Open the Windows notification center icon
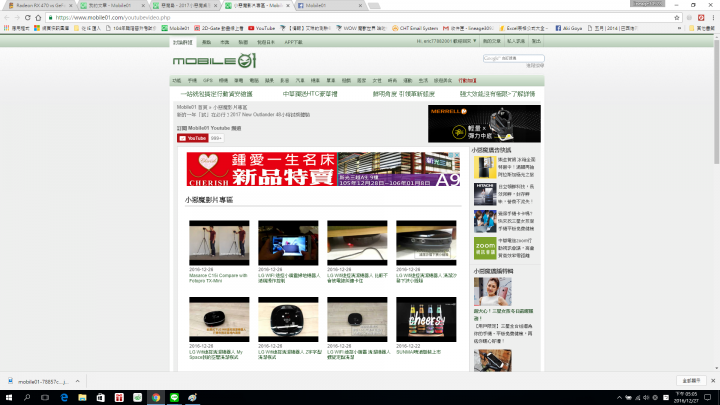Image resolution: width=720 pixels, height=405 pixels. (708, 397)
